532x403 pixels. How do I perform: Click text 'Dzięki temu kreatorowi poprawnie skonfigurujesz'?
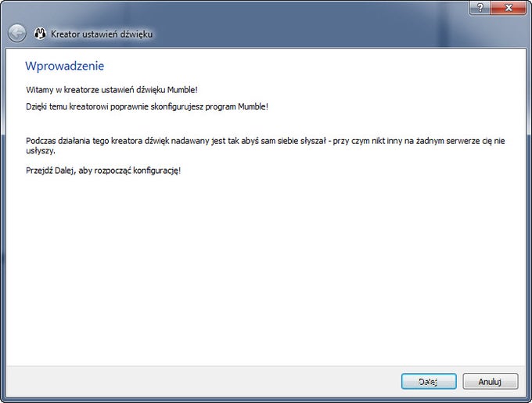coord(114,106)
